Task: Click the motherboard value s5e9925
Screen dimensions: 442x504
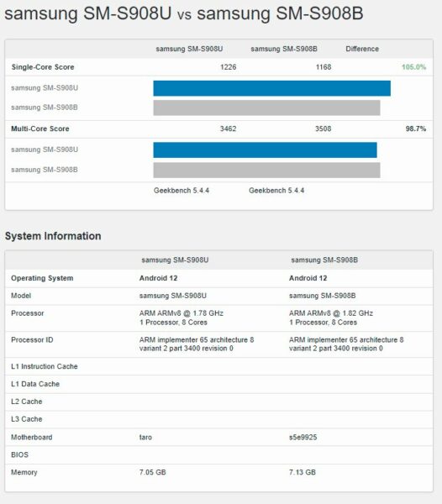Action: pos(303,437)
